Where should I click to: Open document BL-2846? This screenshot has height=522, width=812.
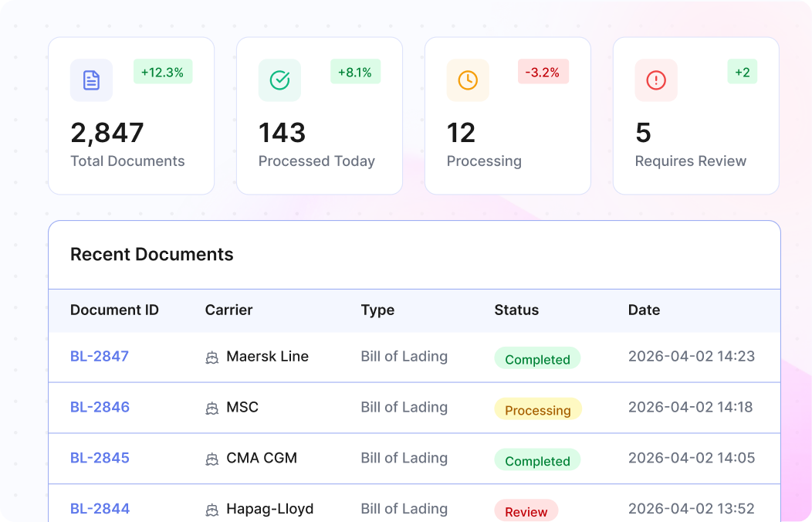click(x=100, y=407)
